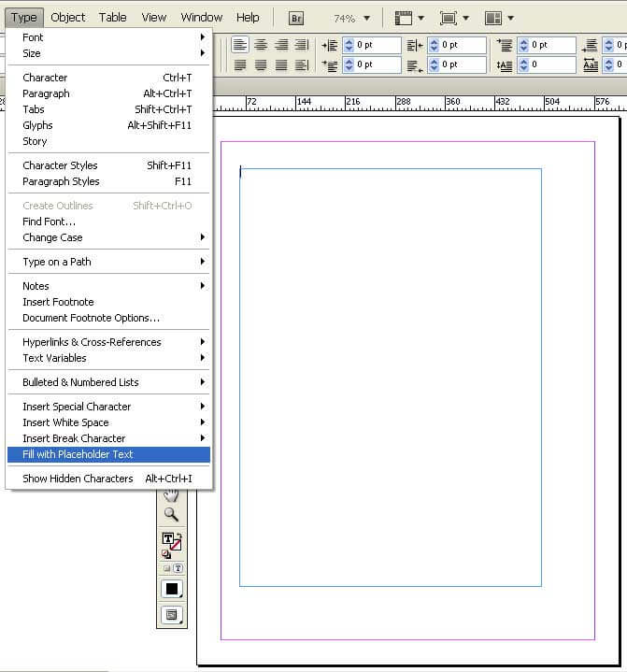Expand the Insert Special Character submenu

[x=108, y=407]
